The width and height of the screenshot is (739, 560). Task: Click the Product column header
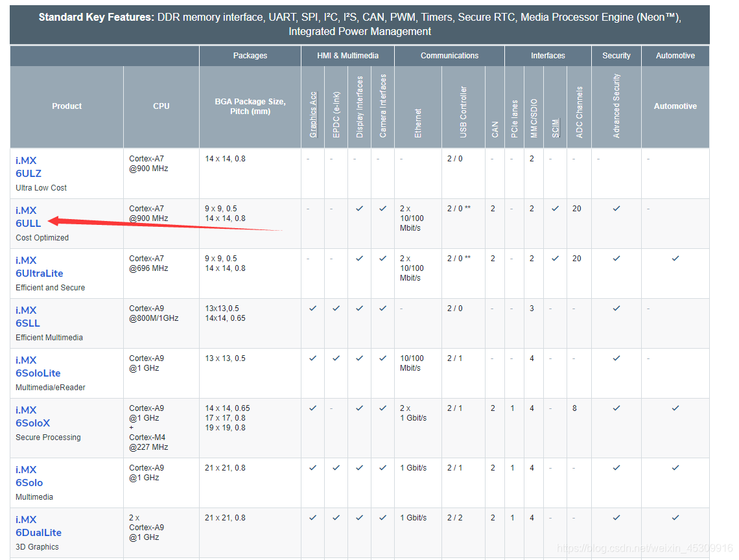67,106
